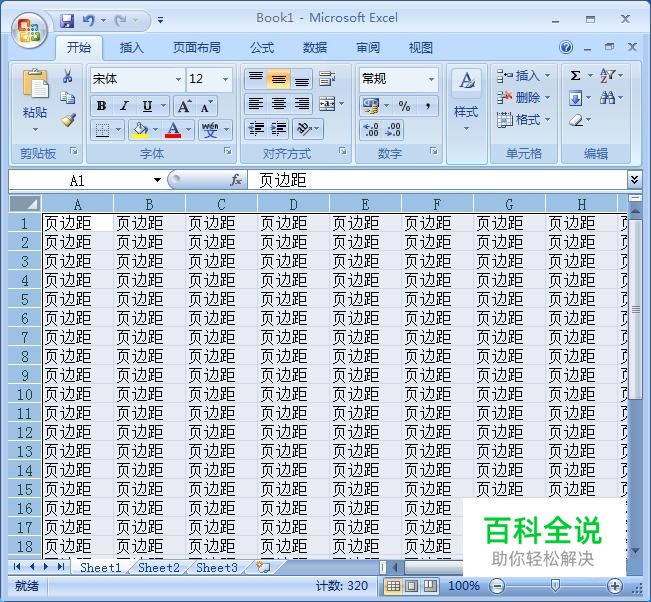Click the formula bar input showing 页边距

pos(437,180)
